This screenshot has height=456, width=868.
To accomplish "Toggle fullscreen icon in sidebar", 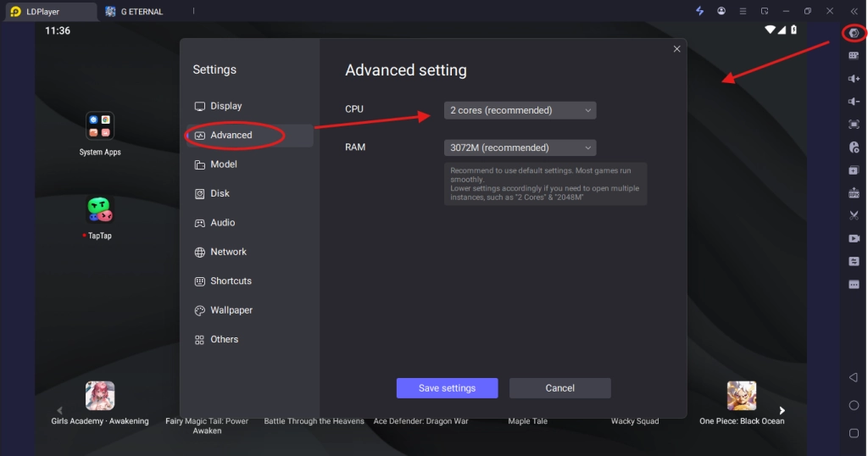I will [854, 125].
